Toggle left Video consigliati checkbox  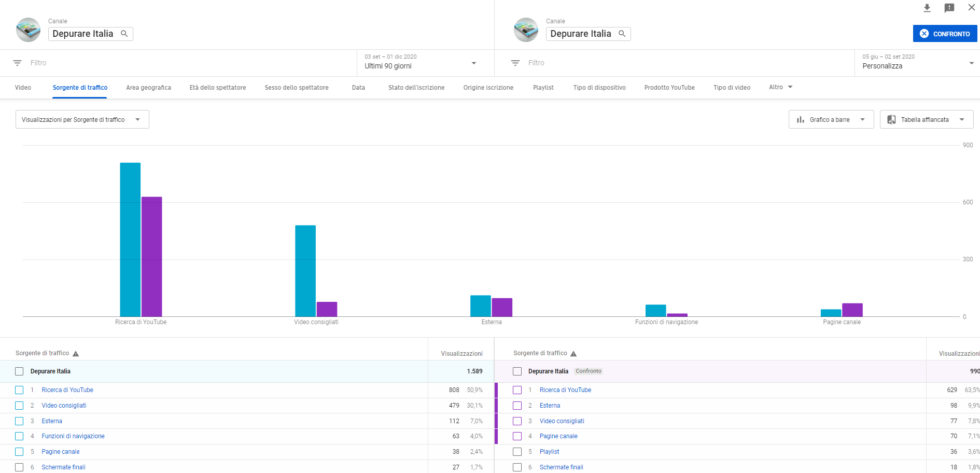point(19,406)
